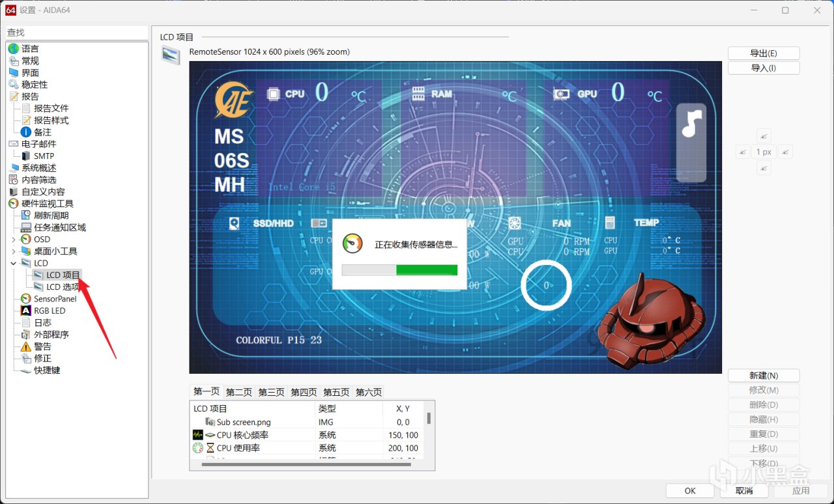Image resolution: width=834 pixels, height=504 pixels.
Task: Click the SMTP server icon
Action: coord(26,156)
